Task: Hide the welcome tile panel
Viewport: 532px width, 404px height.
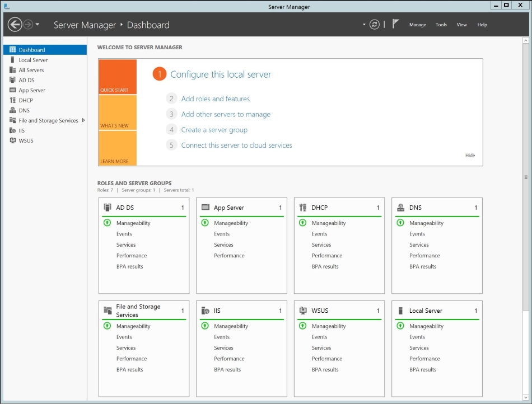Action: pyautogui.click(x=470, y=155)
